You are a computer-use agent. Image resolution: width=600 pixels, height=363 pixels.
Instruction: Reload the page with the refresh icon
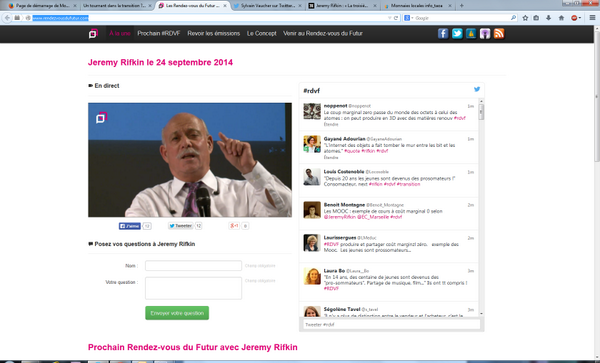pyautogui.click(x=396, y=18)
